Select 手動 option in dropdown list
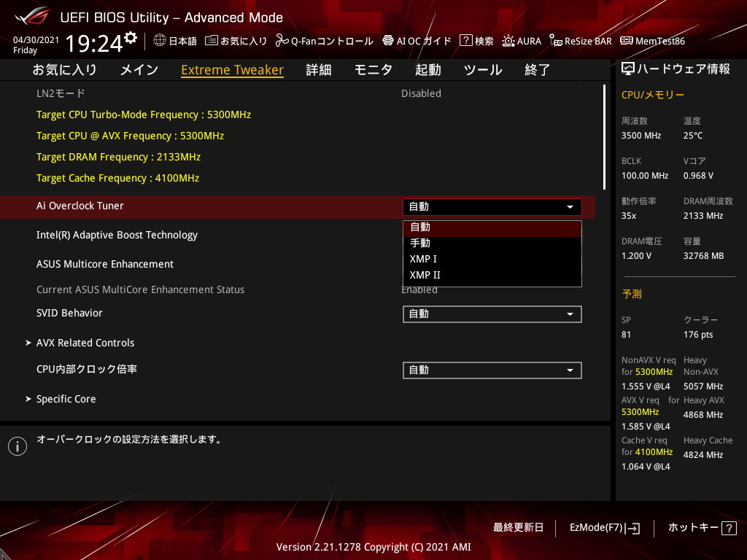 [x=492, y=244]
